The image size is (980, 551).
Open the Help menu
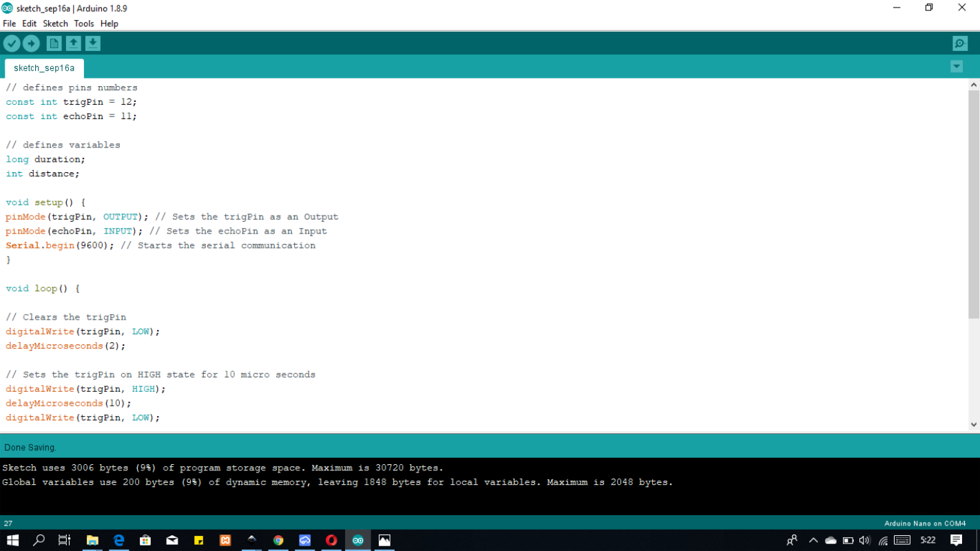pyautogui.click(x=110, y=23)
